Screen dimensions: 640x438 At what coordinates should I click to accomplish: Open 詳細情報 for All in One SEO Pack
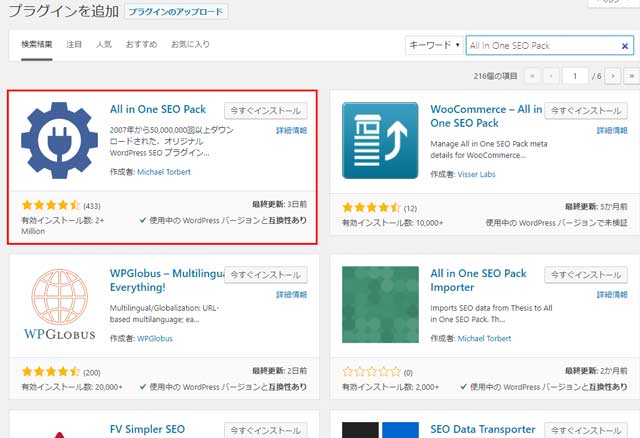(x=291, y=131)
